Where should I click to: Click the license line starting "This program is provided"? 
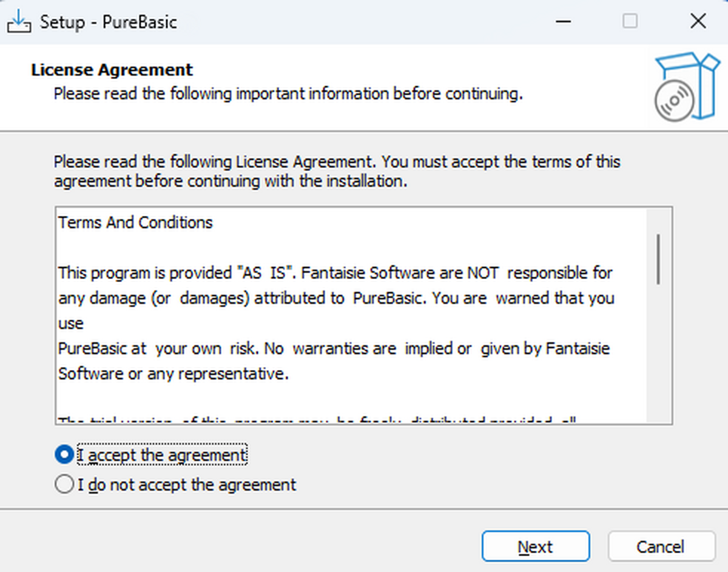335,273
